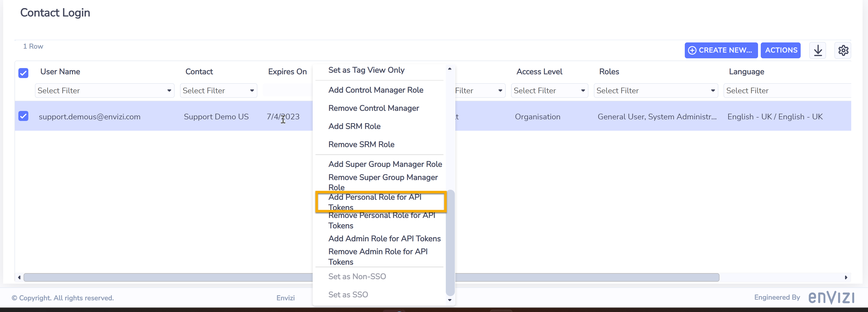The height and width of the screenshot is (312, 868).
Task: Select Remove Control Manager
Action: click(x=374, y=108)
